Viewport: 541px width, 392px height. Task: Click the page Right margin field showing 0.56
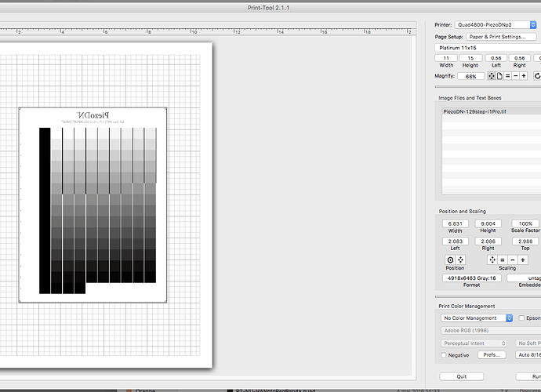pos(520,58)
